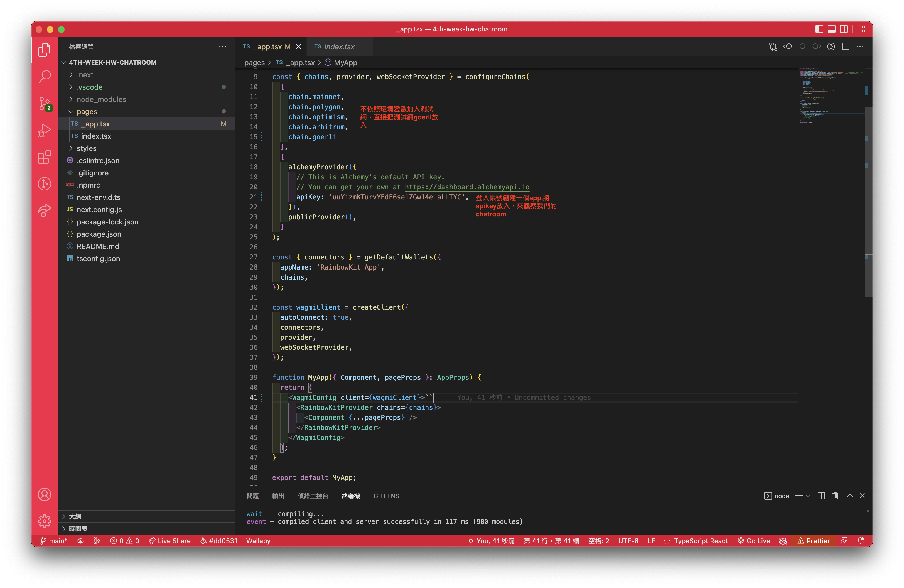The image size is (904, 588).
Task: Expand the node_modules folder
Action: [101, 99]
